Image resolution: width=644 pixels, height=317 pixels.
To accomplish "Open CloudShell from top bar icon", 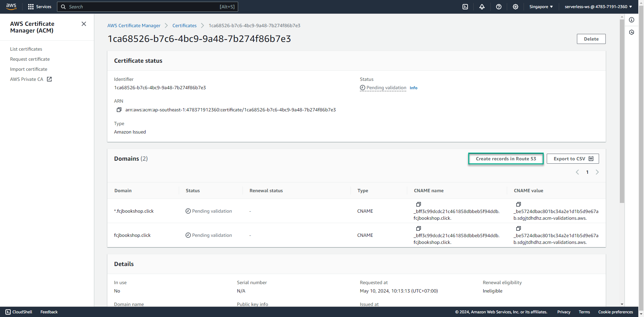I will [x=465, y=7].
